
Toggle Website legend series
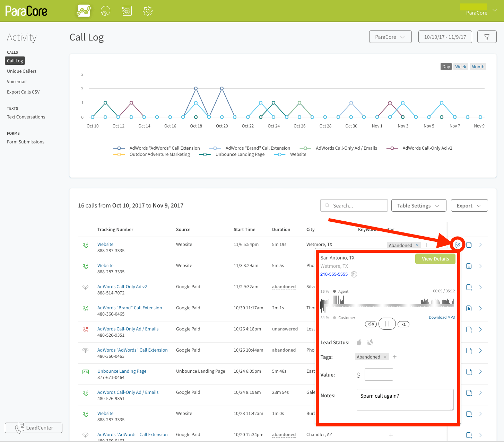(290, 154)
